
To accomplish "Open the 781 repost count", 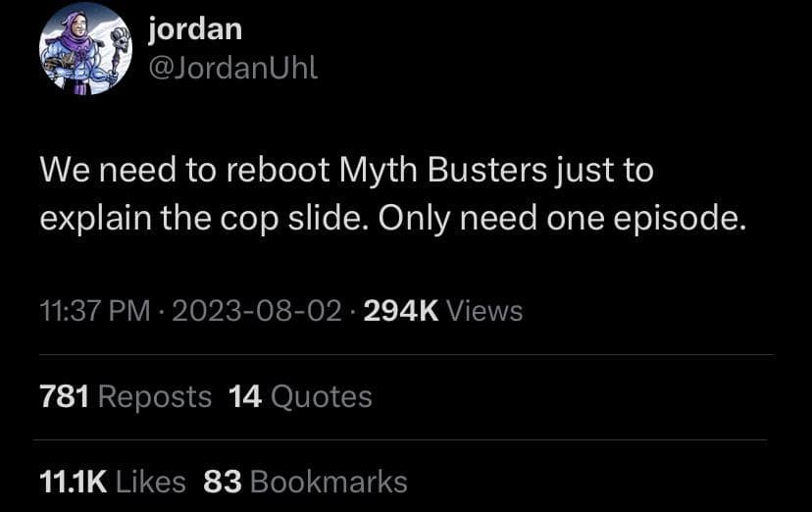I will pos(64,396).
